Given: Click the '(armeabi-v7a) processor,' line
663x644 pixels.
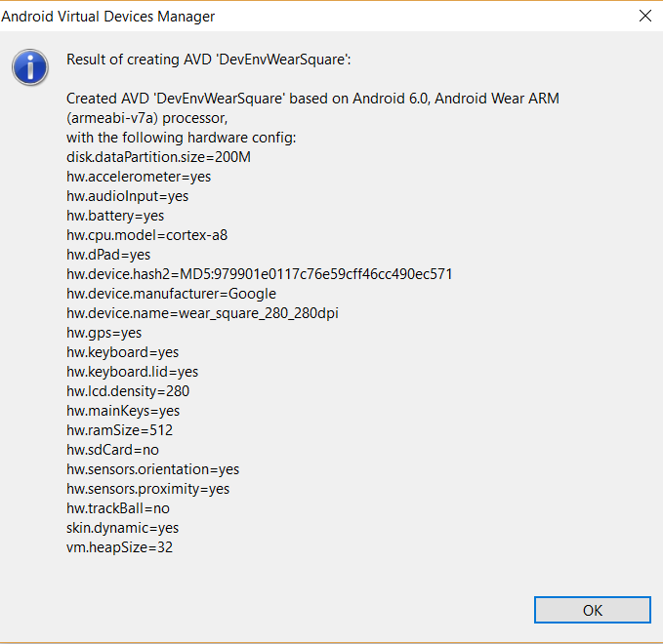Looking at the screenshot, I should click(146, 118).
